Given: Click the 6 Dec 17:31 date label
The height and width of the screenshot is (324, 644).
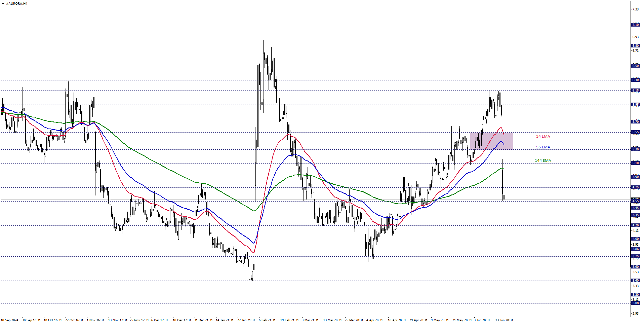Looking at the screenshot, I should (160, 320).
